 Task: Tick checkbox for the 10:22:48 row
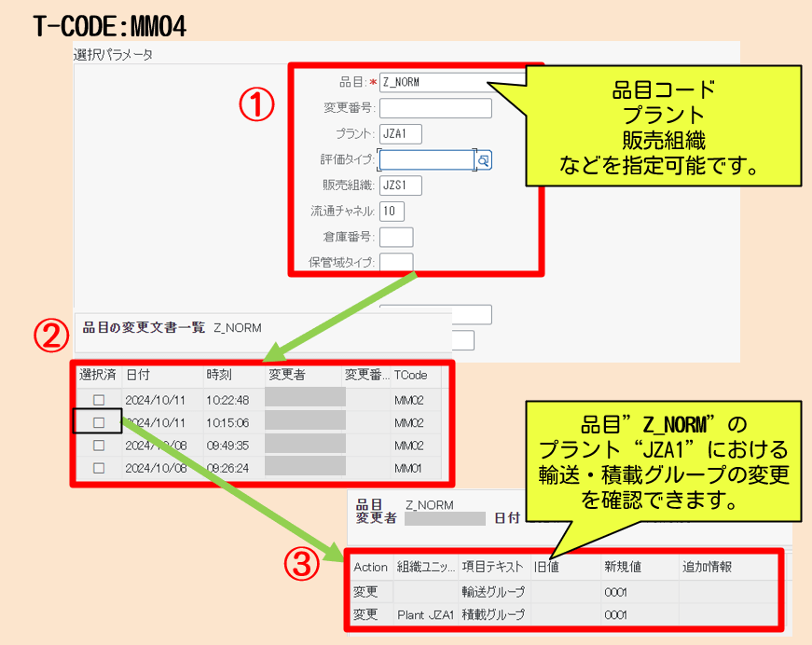pos(99,400)
